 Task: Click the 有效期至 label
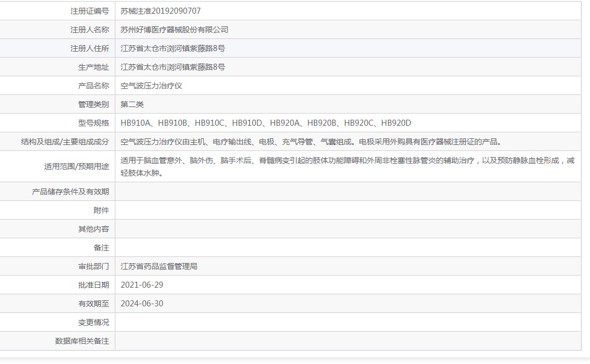(x=94, y=304)
